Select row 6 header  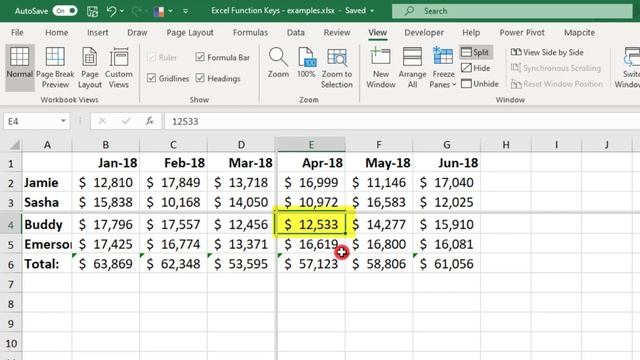11,264
